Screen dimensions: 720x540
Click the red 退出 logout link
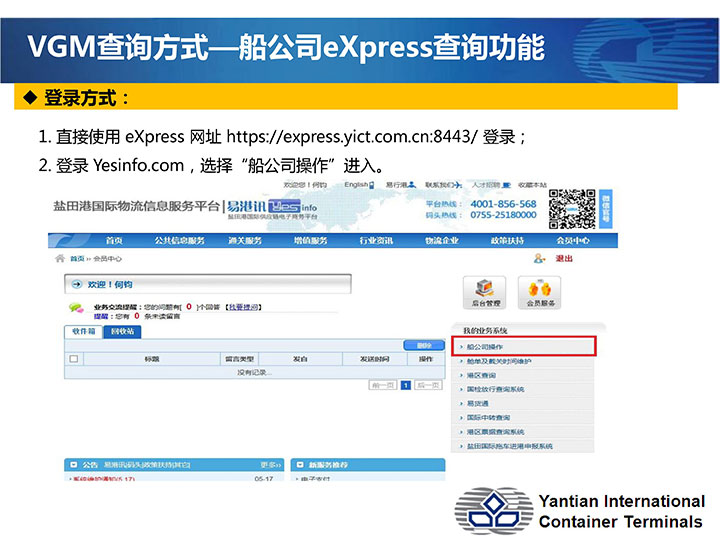pyautogui.click(x=564, y=259)
